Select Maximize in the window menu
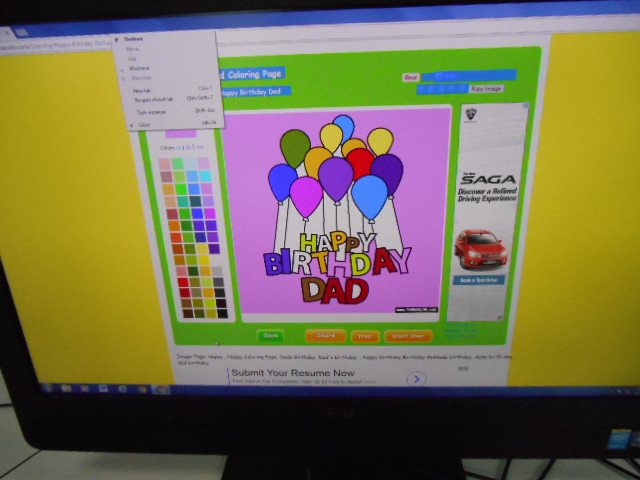This screenshot has width=640, height=480. [140, 68]
